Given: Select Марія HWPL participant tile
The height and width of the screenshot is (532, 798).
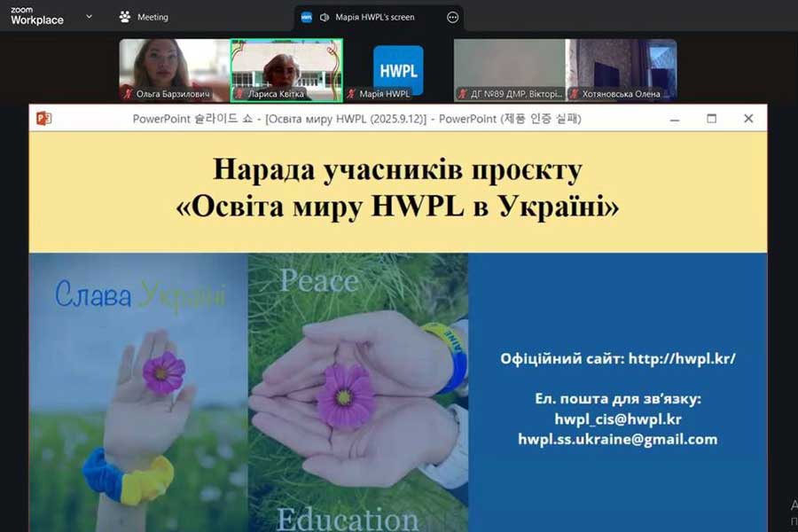Looking at the screenshot, I should point(398,70).
